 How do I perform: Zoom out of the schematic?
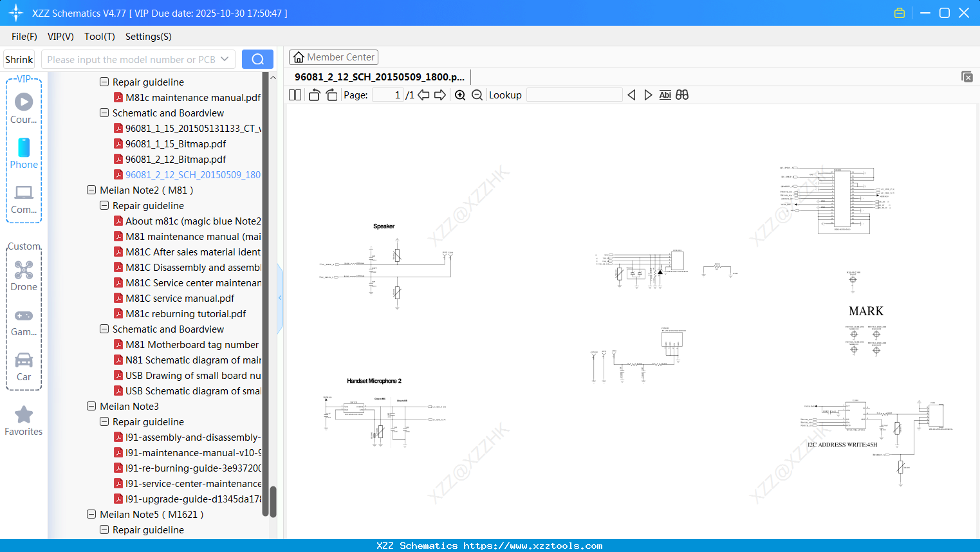[477, 95]
